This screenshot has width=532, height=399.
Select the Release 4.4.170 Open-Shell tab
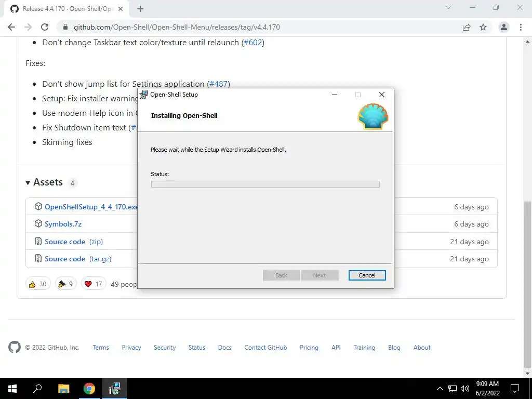(x=66, y=9)
